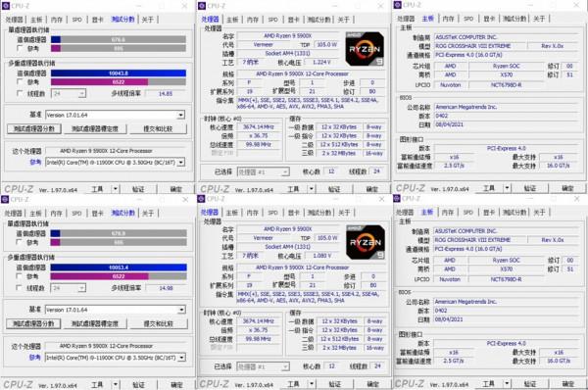
Task: Expand 工具 arrow in lower mainboard window
Action: pyautogui.click(x=507, y=383)
